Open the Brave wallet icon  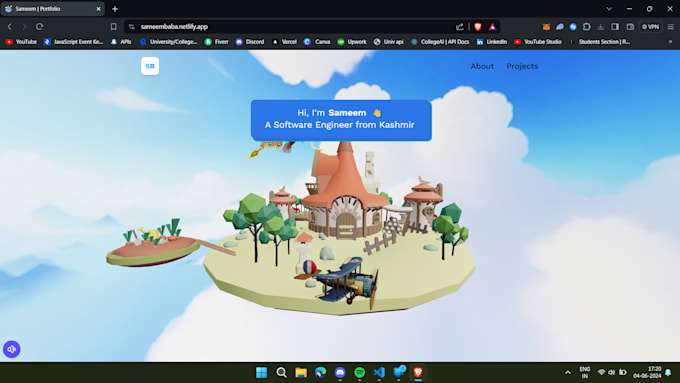click(631, 26)
